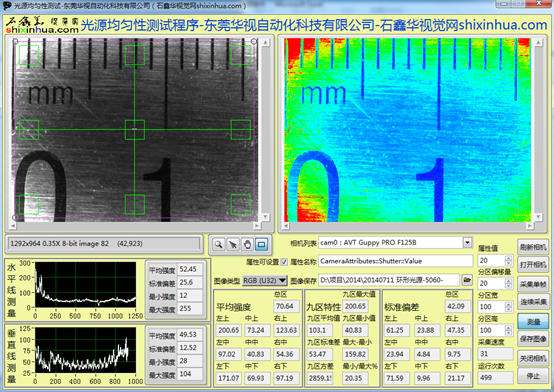Click the left image's vertical scrollbar down arrow
The image size is (554, 392).
point(265,217)
